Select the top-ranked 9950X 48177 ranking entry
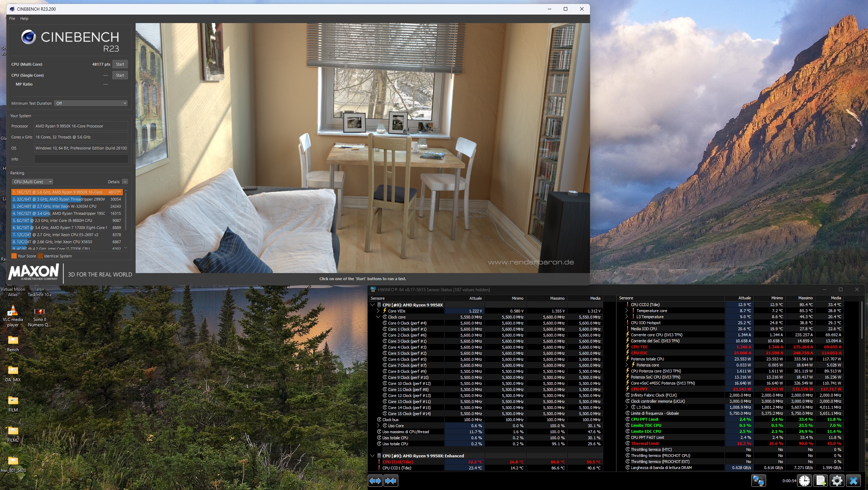This screenshot has height=490, width=868. [67, 192]
